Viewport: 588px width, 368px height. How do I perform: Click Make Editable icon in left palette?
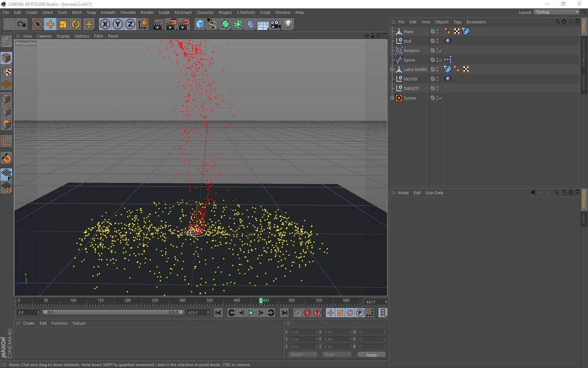coord(6,41)
